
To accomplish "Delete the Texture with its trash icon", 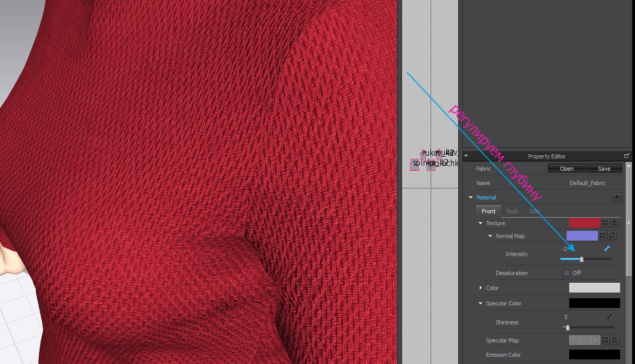I will [614, 223].
